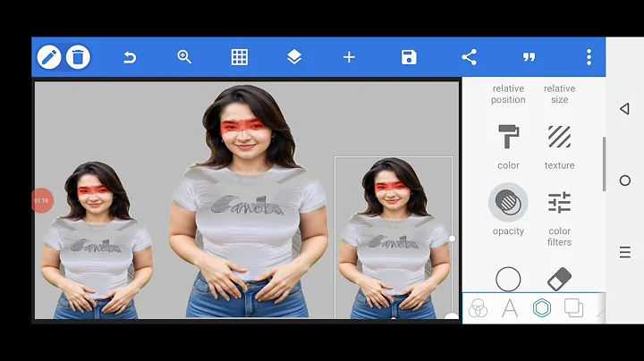Tap the Android recents menu bars

tap(625, 252)
